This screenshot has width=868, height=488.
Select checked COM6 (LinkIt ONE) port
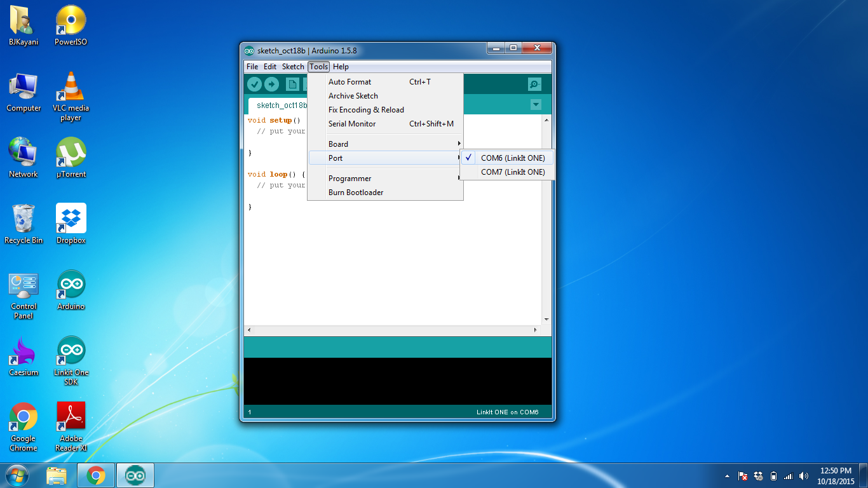point(507,158)
